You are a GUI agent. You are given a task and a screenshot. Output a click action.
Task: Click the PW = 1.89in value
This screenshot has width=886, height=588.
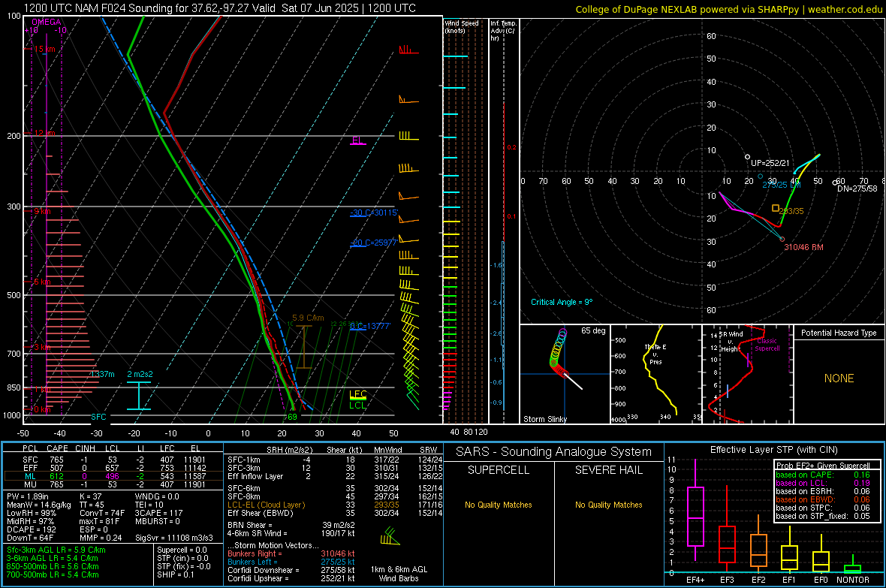click(29, 496)
